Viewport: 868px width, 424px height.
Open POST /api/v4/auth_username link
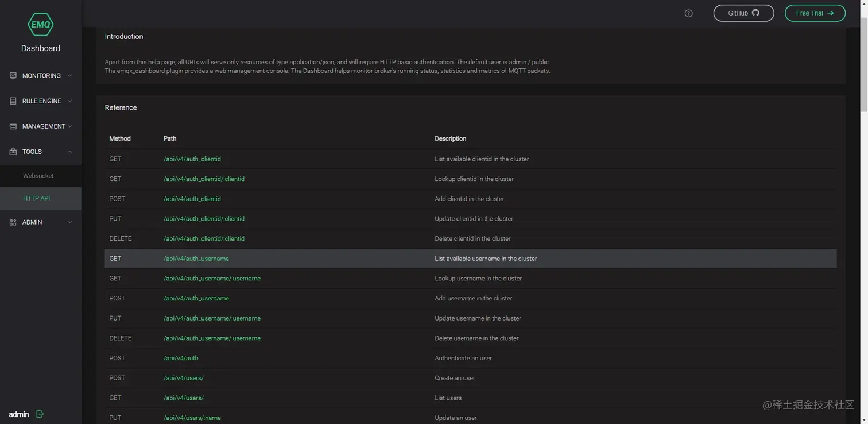tap(196, 299)
